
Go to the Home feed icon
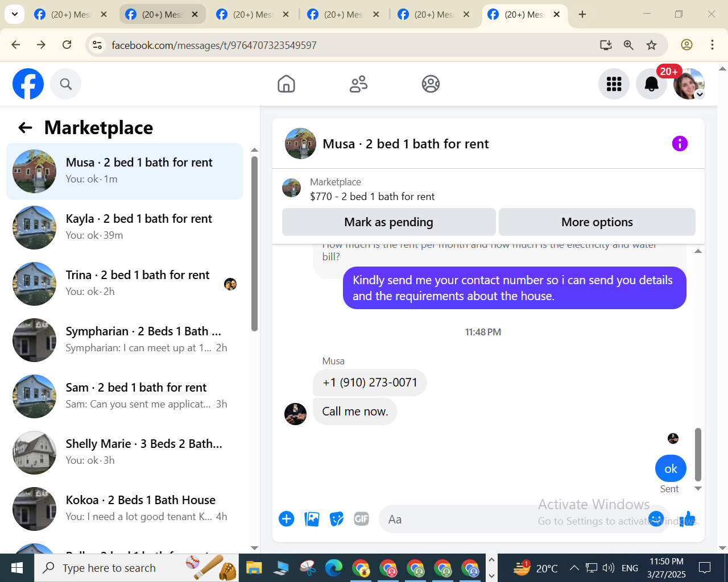point(286,84)
